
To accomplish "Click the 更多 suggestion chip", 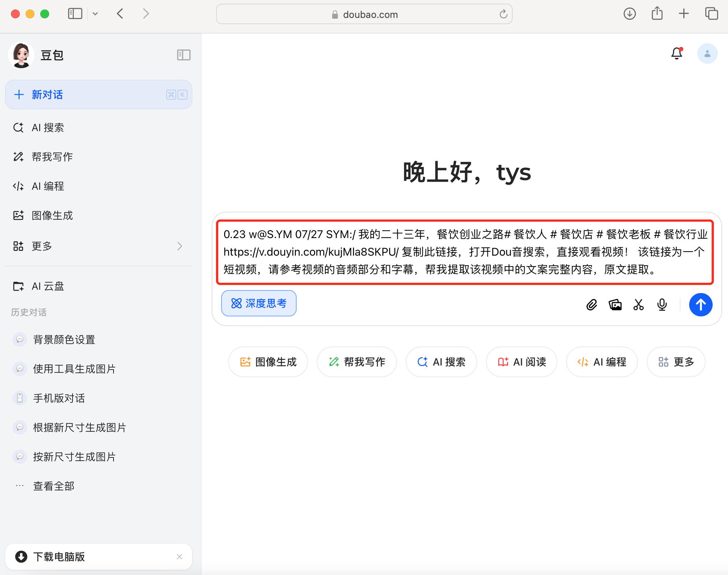I will tap(676, 362).
